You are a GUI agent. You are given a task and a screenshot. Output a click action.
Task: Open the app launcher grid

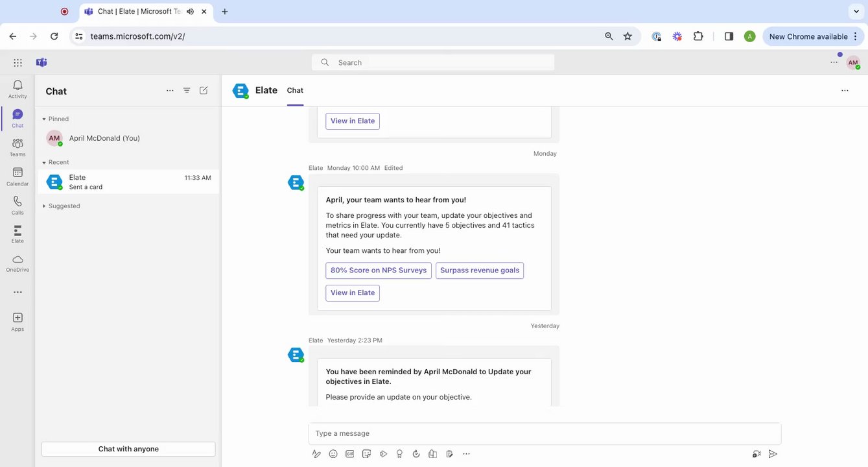18,63
